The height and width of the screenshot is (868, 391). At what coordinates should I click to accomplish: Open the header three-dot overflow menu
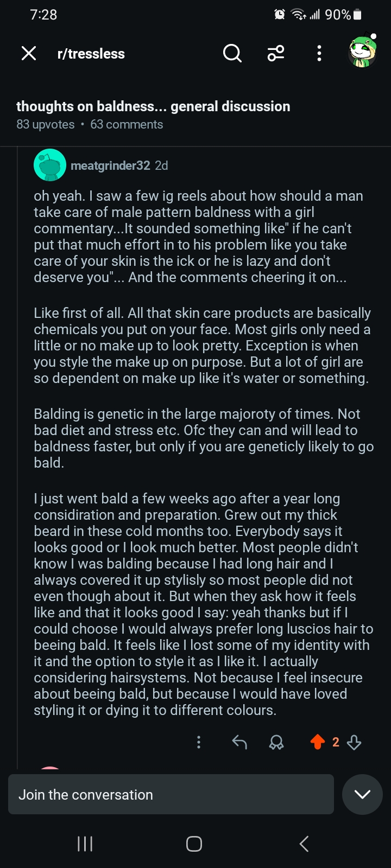tap(319, 53)
